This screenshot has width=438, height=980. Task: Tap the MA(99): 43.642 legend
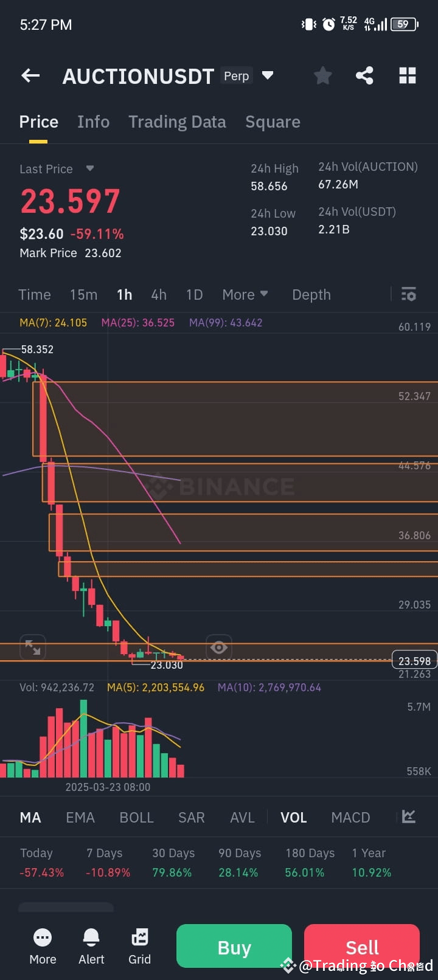[x=226, y=323]
